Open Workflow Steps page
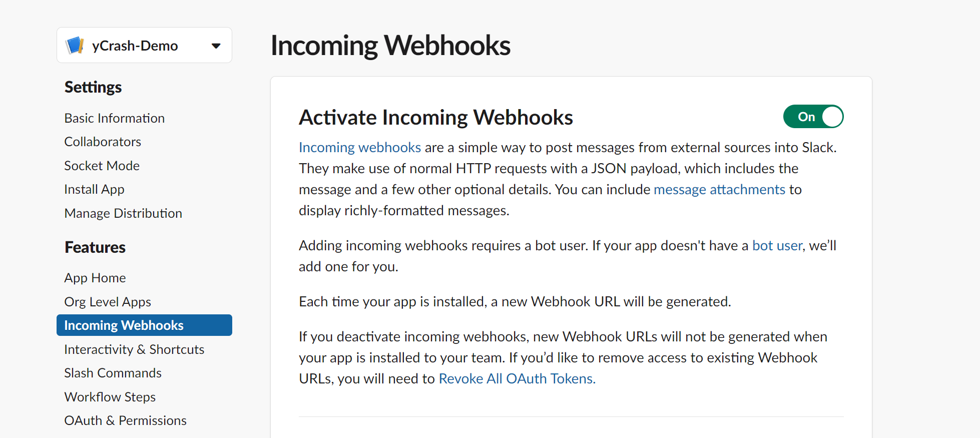This screenshot has height=438, width=980. coord(110,397)
